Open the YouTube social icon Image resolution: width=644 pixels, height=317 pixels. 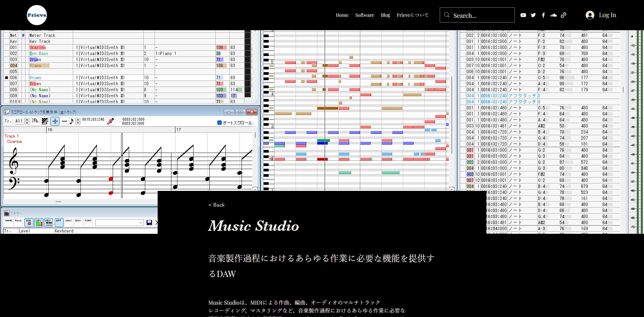[x=523, y=15]
